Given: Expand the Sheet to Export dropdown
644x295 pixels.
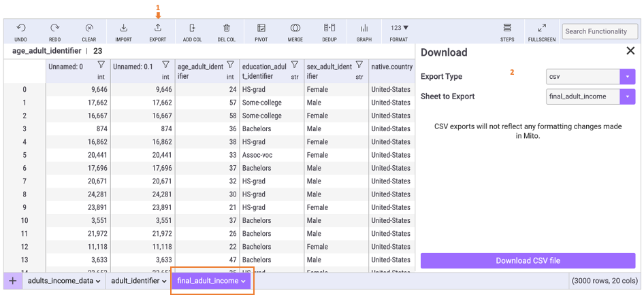Looking at the screenshot, I should click(x=628, y=97).
